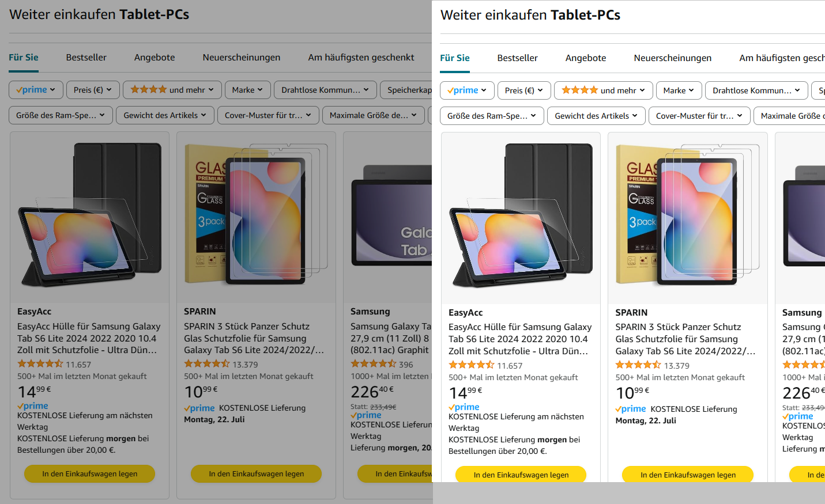Click prime logo beside SPARIN KOSTENLOSE Lieferung, bright panel
Viewport: 825px width, 504px height.
[x=631, y=409]
